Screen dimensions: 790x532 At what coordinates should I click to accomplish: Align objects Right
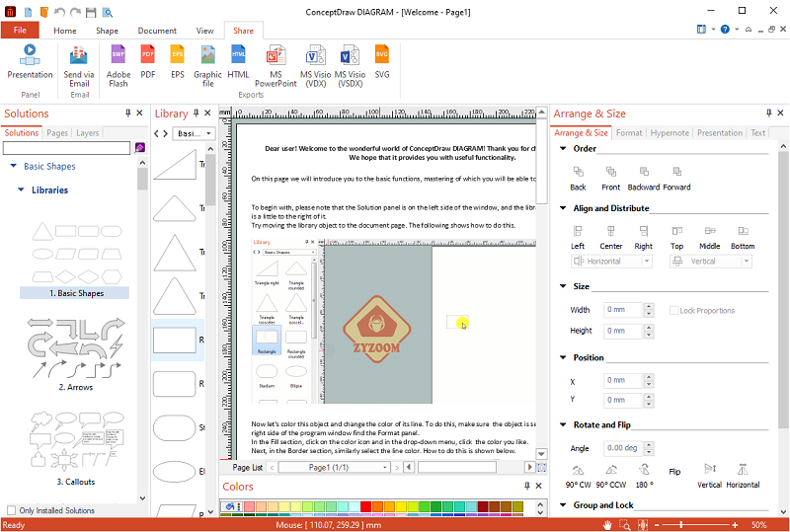pyautogui.click(x=644, y=237)
